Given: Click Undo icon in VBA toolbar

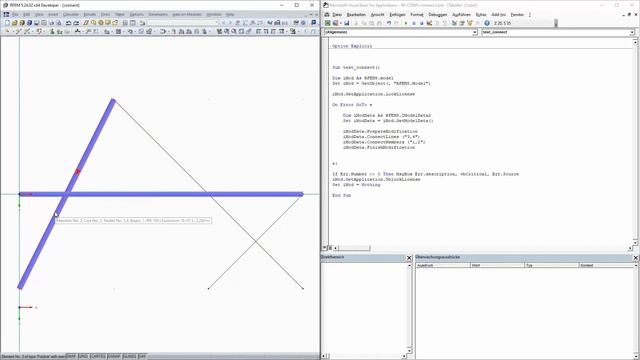Looking at the screenshot, I should pyautogui.click(x=389, y=23).
